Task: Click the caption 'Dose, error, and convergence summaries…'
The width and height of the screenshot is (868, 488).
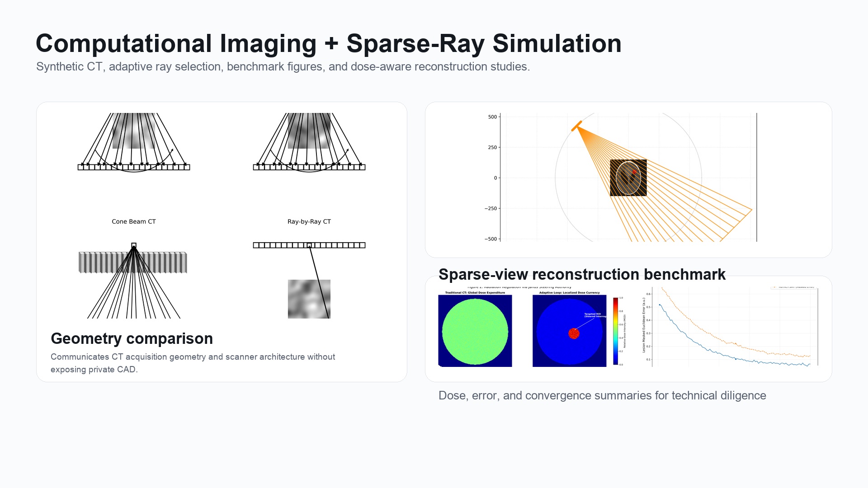Action: point(602,395)
